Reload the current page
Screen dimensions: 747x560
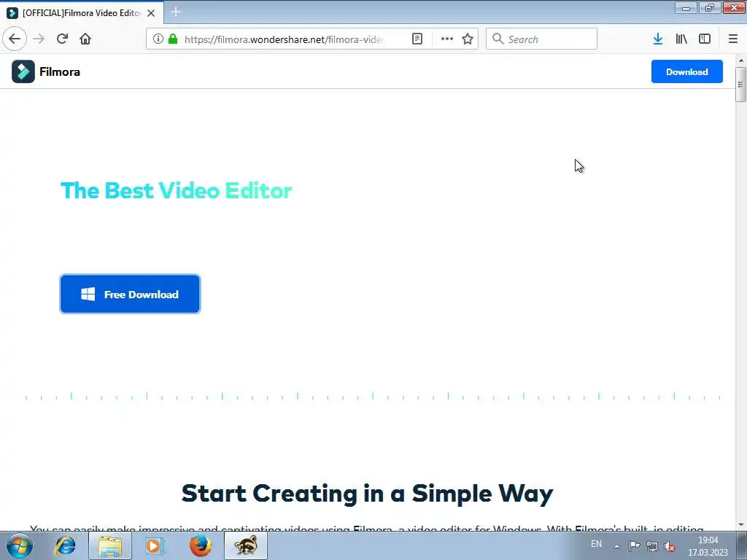[x=62, y=39]
